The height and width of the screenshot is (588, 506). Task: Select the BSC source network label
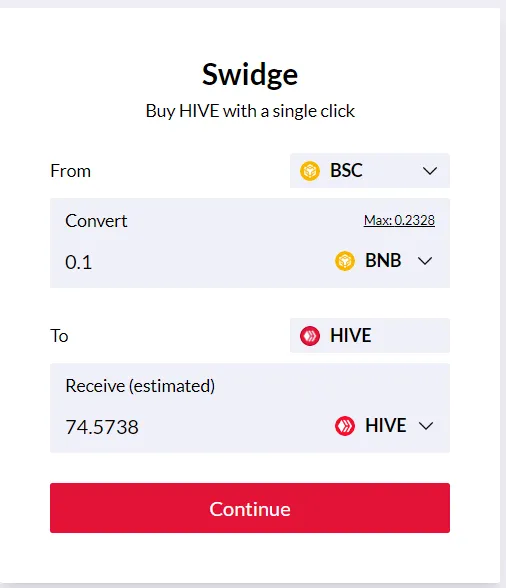[x=346, y=170]
